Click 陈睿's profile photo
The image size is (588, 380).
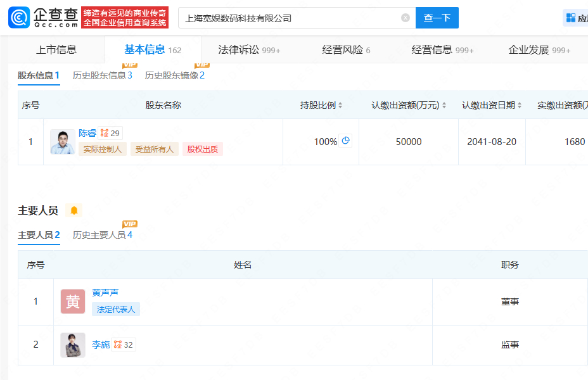tap(63, 142)
